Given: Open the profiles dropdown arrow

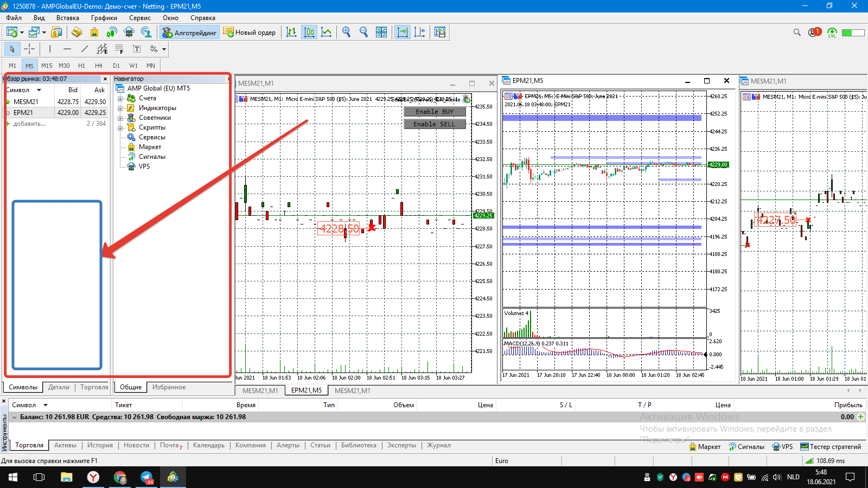Looking at the screenshot, I should 44,33.
